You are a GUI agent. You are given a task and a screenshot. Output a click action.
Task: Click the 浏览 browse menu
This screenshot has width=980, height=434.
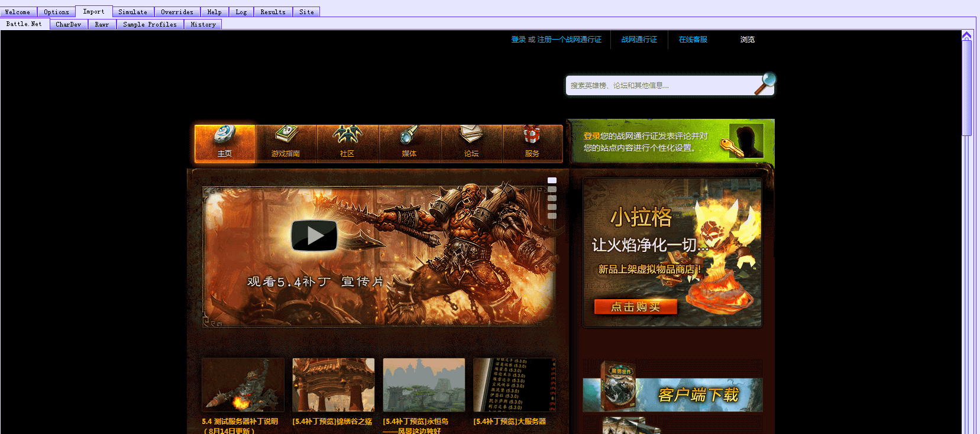coord(748,40)
